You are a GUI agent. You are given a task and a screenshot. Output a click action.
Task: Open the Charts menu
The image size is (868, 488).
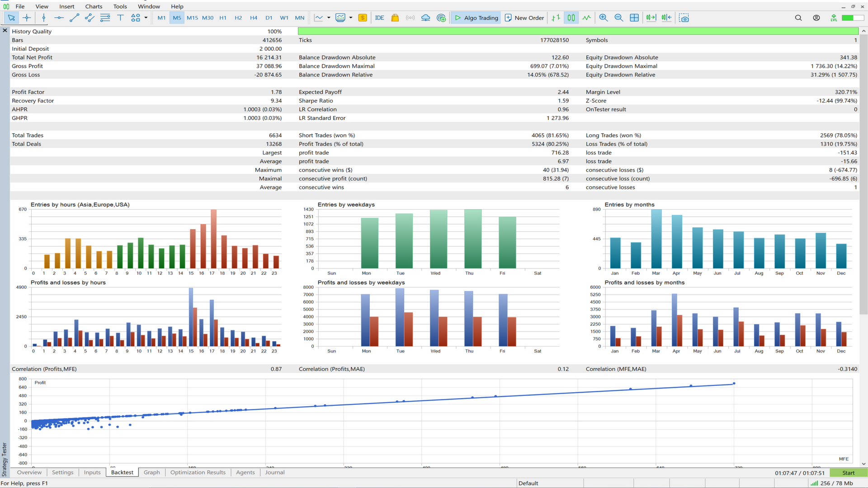pyautogui.click(x=94, y=6)
